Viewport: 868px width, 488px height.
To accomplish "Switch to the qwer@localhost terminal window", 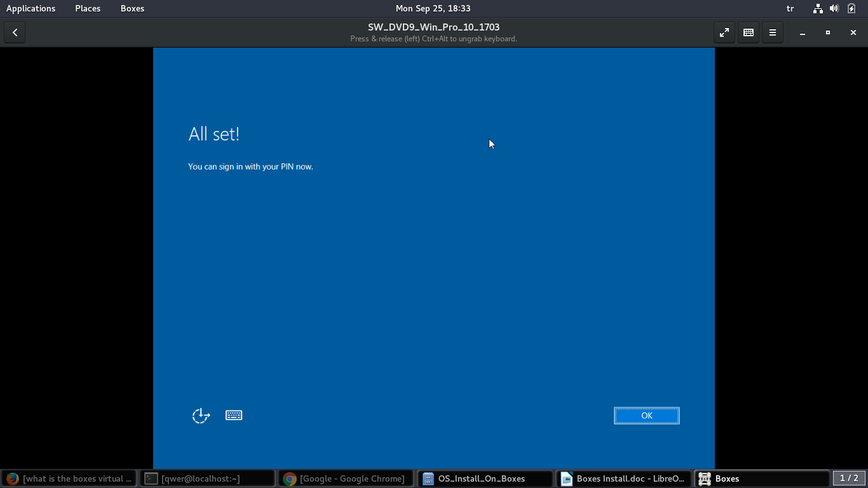I will coord(207,478).
